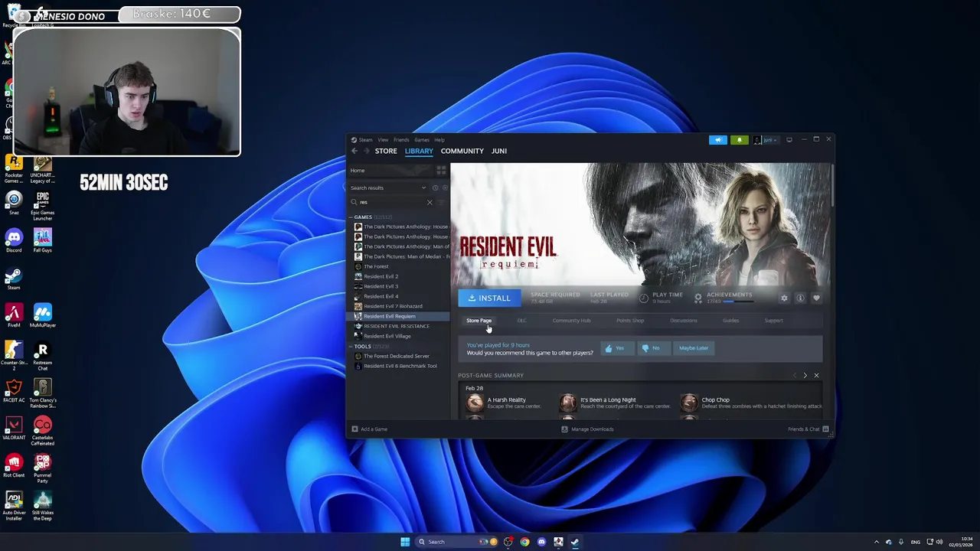Click Add a Game
Screen dimensions: 980x551
click(x=369, y=429)
